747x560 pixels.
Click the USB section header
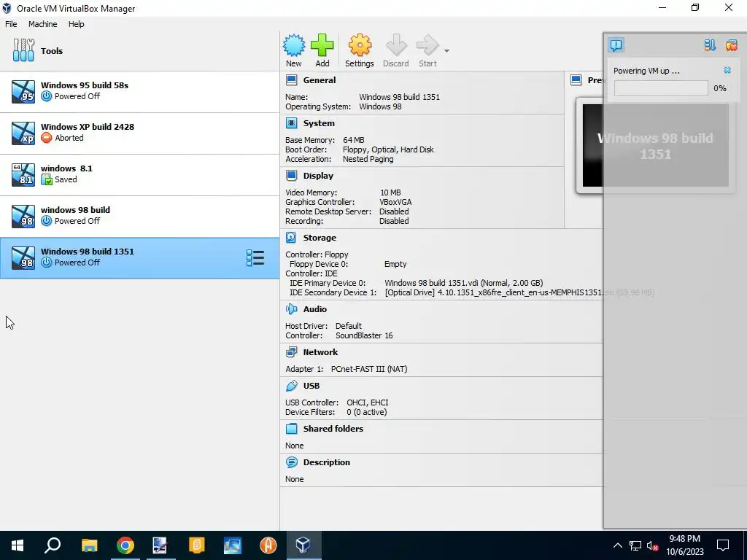pyautogui.click(x=311, y=385)
